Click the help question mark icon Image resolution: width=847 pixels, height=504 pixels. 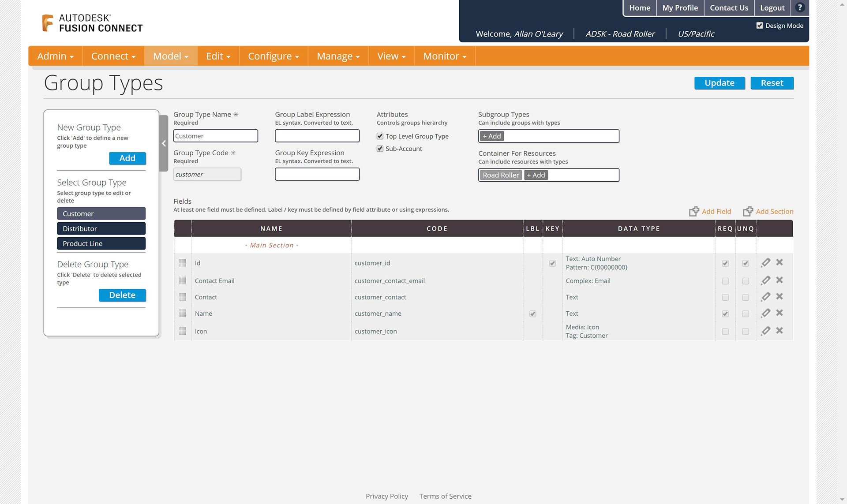799,7
